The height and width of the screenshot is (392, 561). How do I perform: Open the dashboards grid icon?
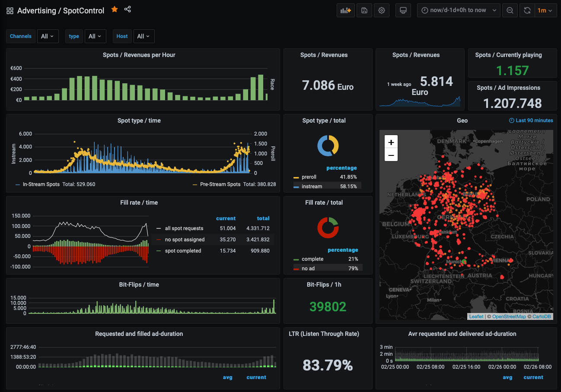(x=10, y=11)
